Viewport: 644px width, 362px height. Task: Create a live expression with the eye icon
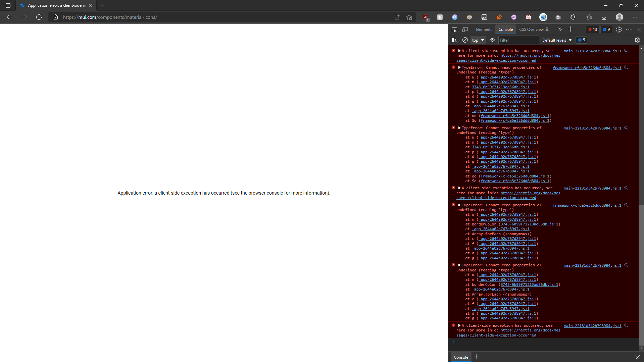coord(492,40)
